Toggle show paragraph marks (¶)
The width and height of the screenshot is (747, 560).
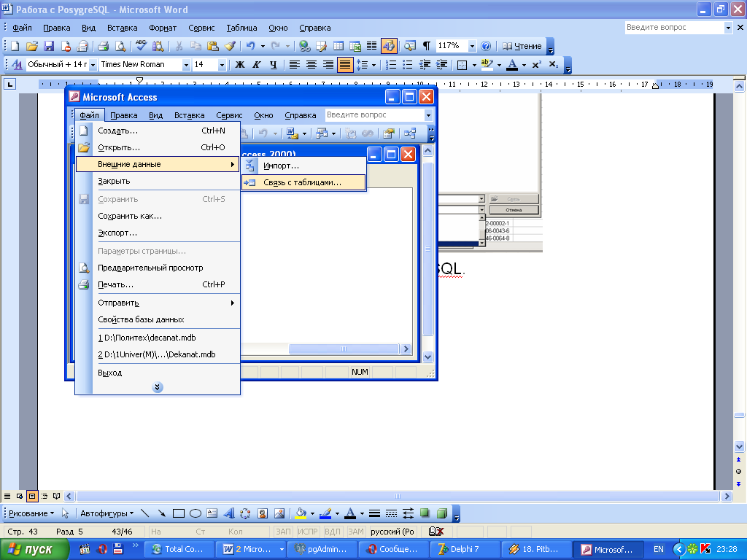tap(426, 46)
